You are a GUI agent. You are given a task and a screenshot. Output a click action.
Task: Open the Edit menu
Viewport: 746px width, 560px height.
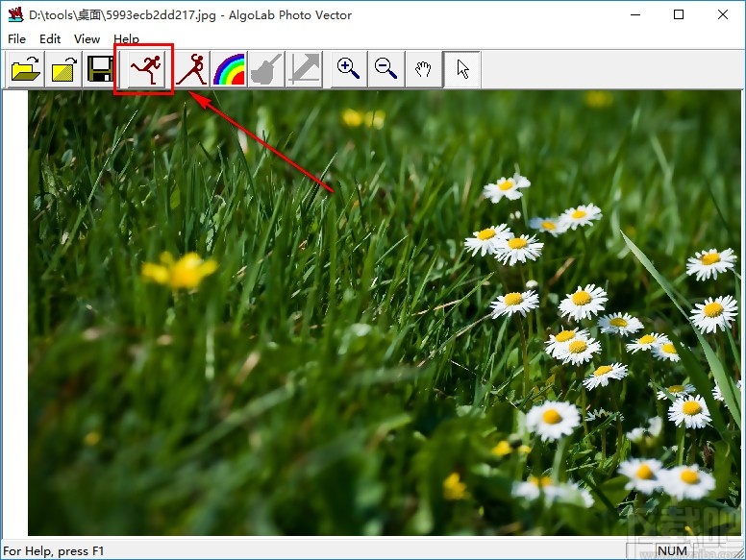(50, 39)
